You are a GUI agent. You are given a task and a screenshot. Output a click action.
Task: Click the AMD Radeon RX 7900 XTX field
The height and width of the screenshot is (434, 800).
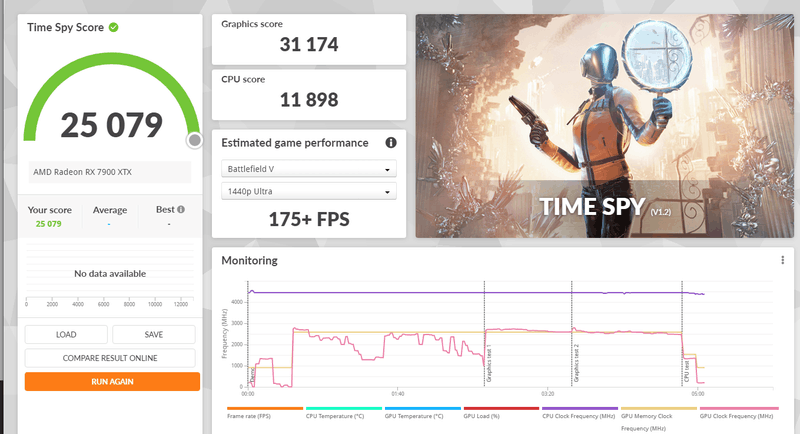110,172
